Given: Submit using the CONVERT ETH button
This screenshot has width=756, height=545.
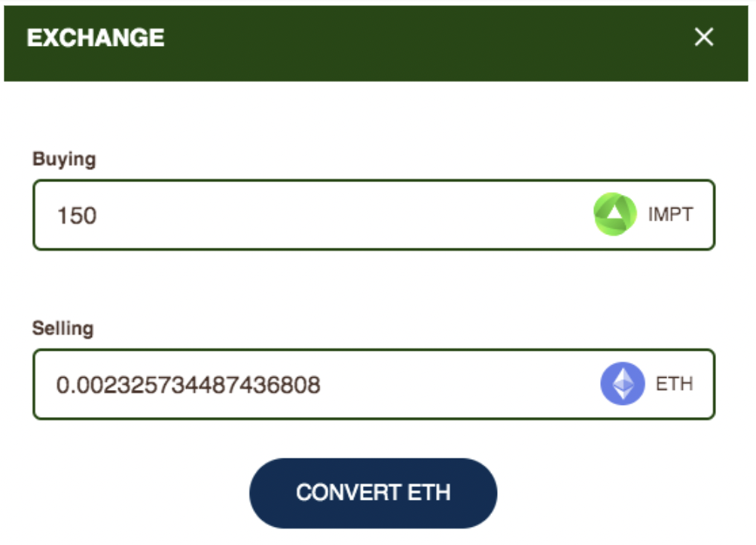Looking at the screenshot, I should pyautogui.click(x=373, y=492).
